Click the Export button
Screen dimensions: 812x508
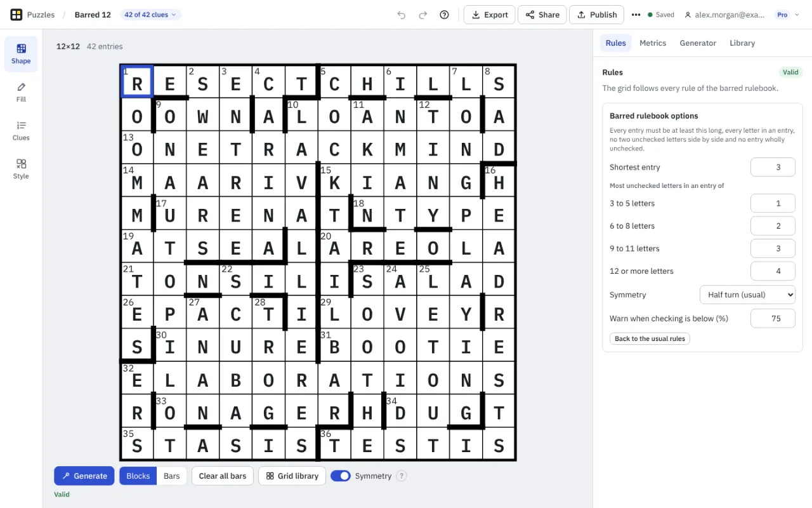tap(490, 15)
